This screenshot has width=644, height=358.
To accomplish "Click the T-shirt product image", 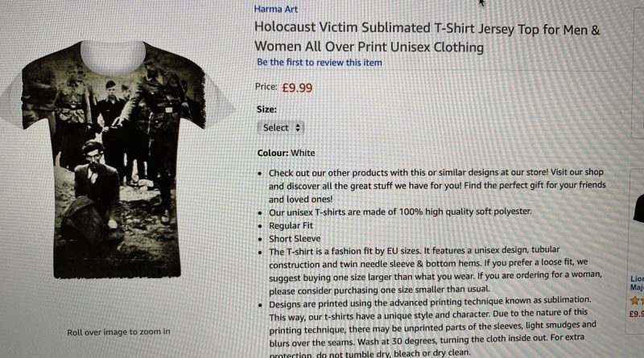I will coord(117,159).
